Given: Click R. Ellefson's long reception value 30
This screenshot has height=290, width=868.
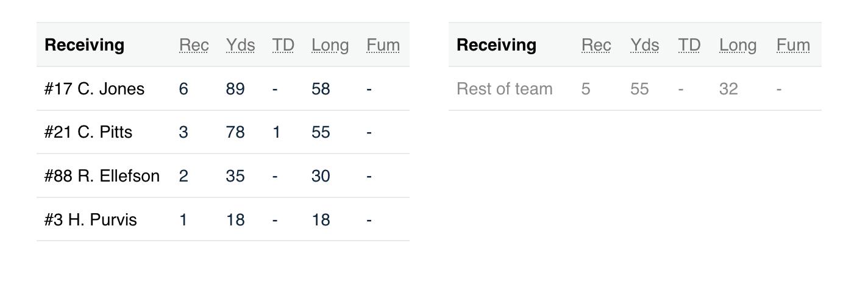Looking at the screenshot, I should click(x=321, y=176).
